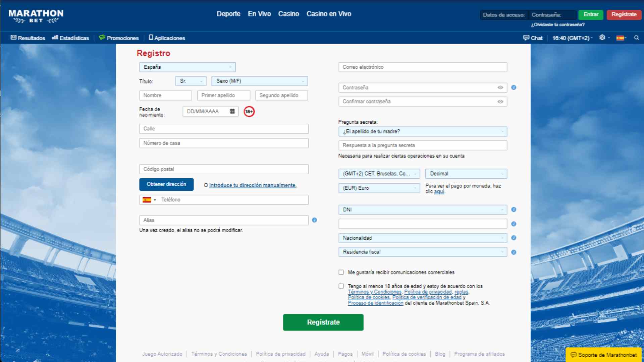Open the Términos y Condiciones agreement link

(375, 292)
